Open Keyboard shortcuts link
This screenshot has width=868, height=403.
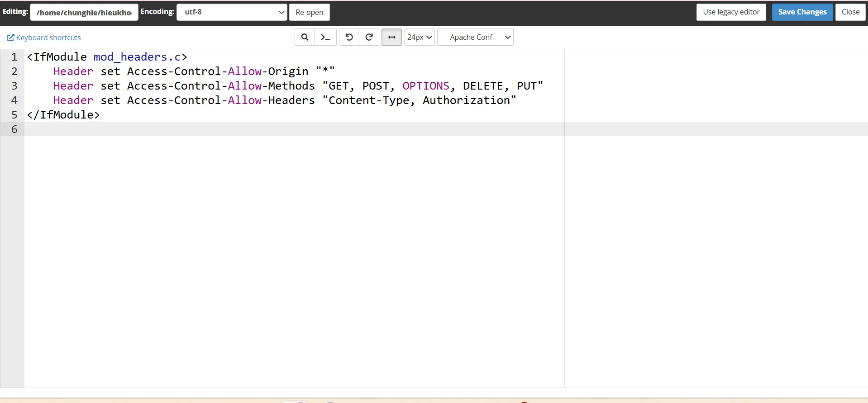(44, 38)
